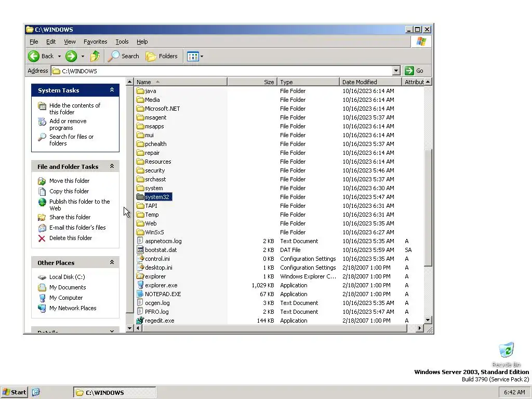Collapse the File and Folder Tasks panel
The image size is (532, 399).
pyautogui.click(x=112, y=166)
